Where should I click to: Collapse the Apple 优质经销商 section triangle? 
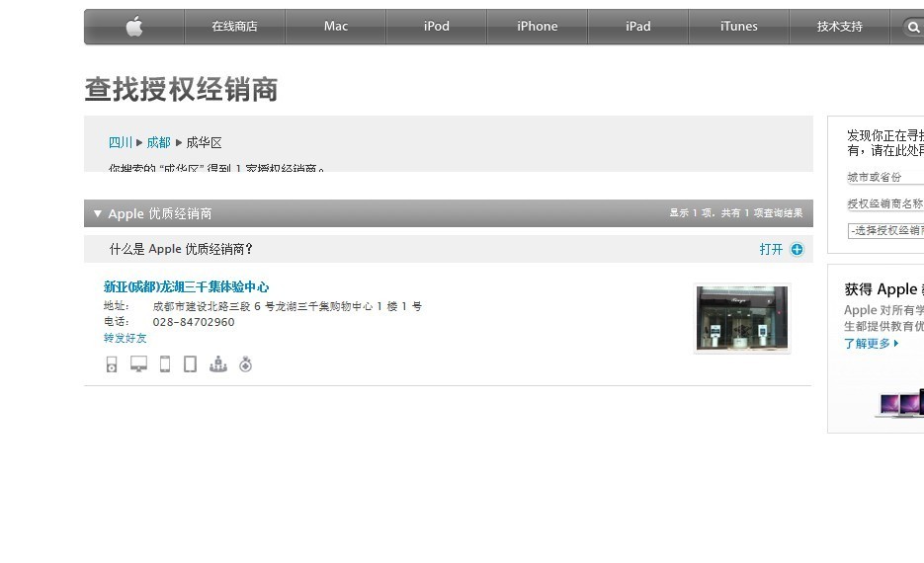point(98,213)
